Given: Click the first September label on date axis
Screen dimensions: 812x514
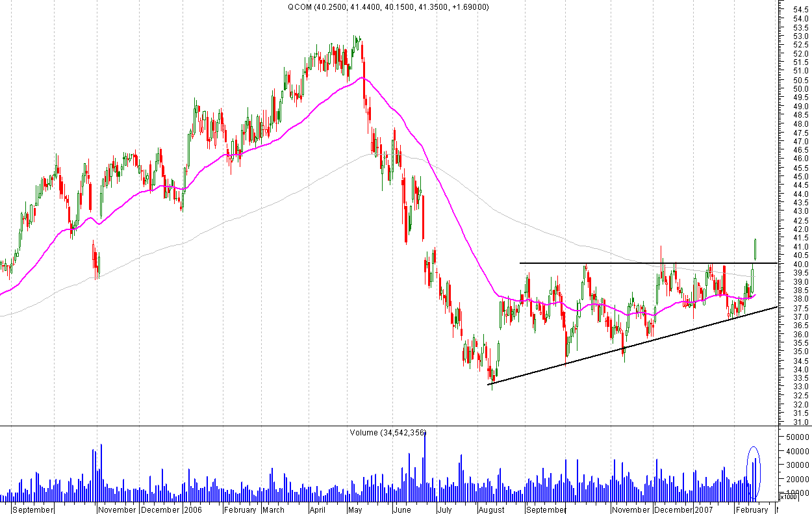Looking at the screenshot, I should 32,510.
